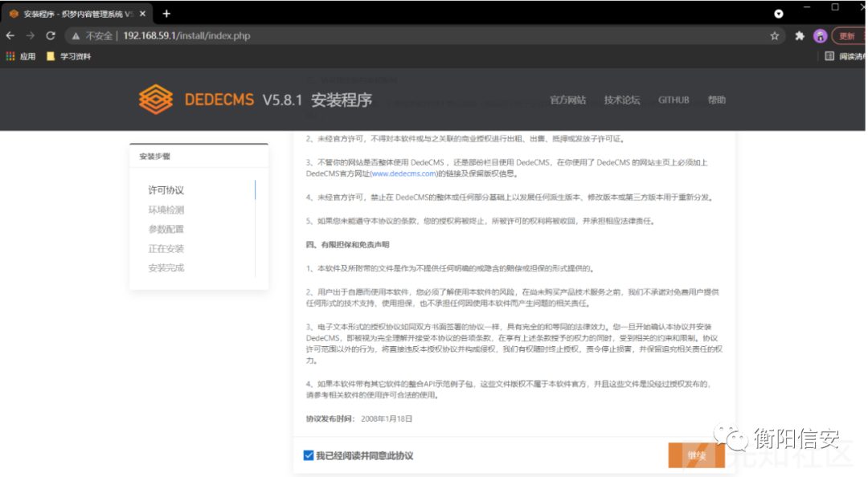The height and width of the screenshot is (477, 868).
Task: Open a new tab with plus button
Action: (x=166, y=14)
